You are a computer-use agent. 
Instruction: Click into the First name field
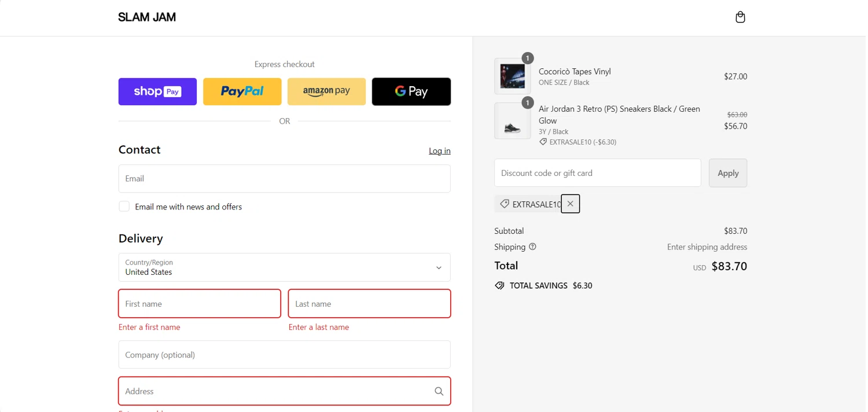199,304
